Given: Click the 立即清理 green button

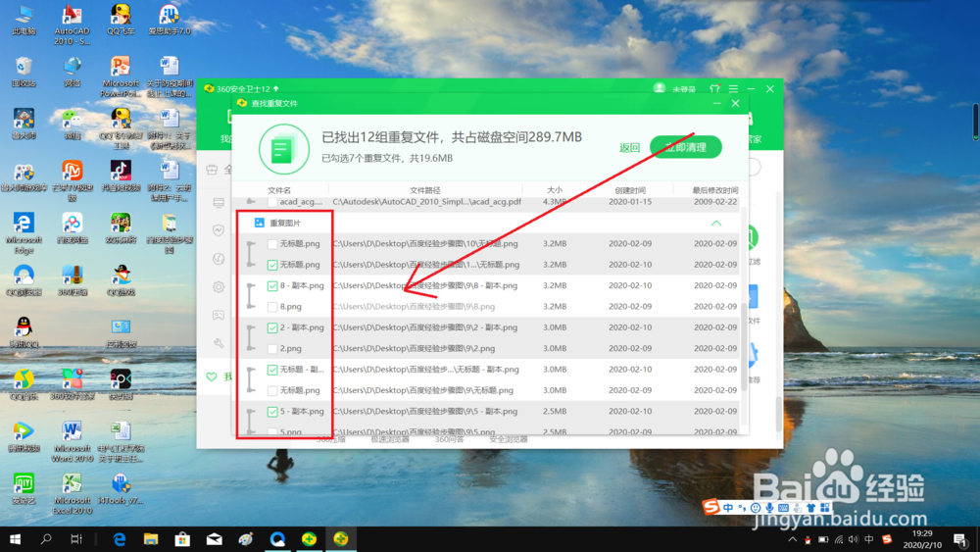Looking at the screenshot, I should [686, 147].
